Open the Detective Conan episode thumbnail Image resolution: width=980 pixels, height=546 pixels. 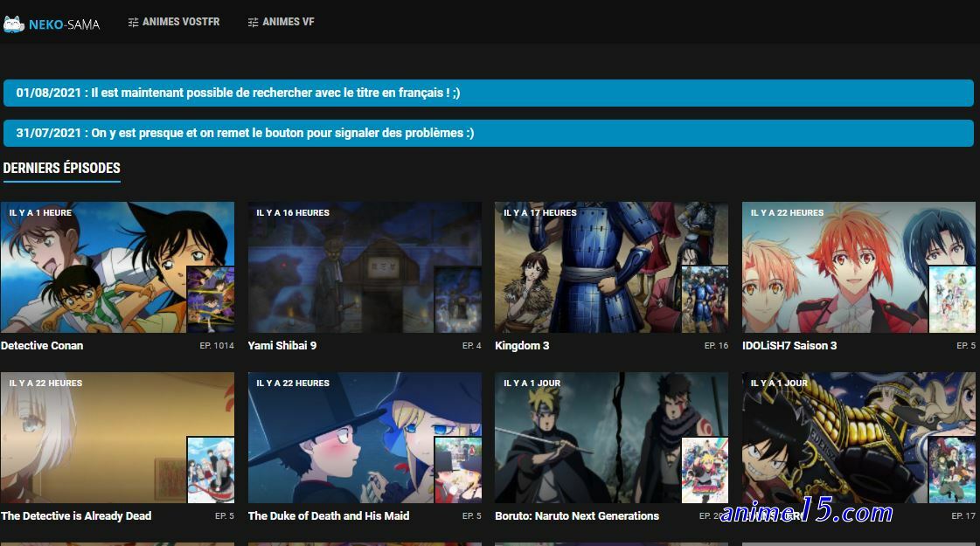117,266
